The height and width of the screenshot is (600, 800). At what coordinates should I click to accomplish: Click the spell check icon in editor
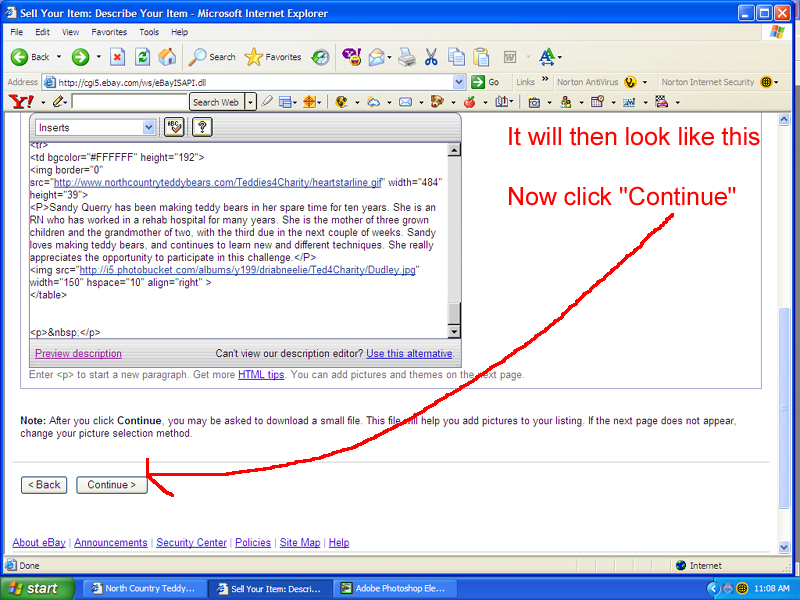coord(174,127)
